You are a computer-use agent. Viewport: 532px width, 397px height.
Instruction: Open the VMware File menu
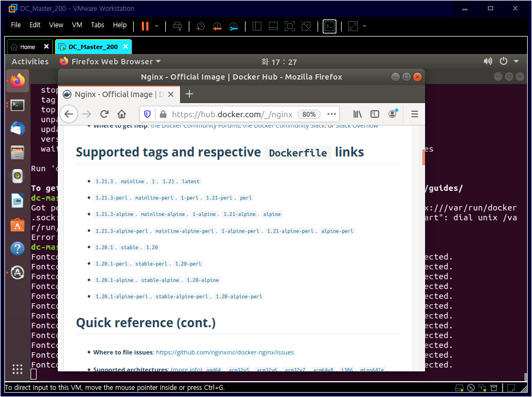coord(16,25)
